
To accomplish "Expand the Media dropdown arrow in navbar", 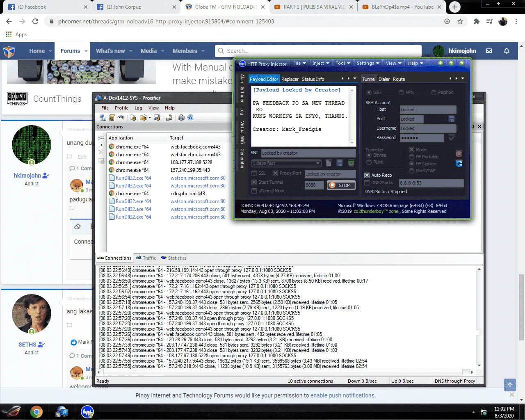I will tap(162, 51).
